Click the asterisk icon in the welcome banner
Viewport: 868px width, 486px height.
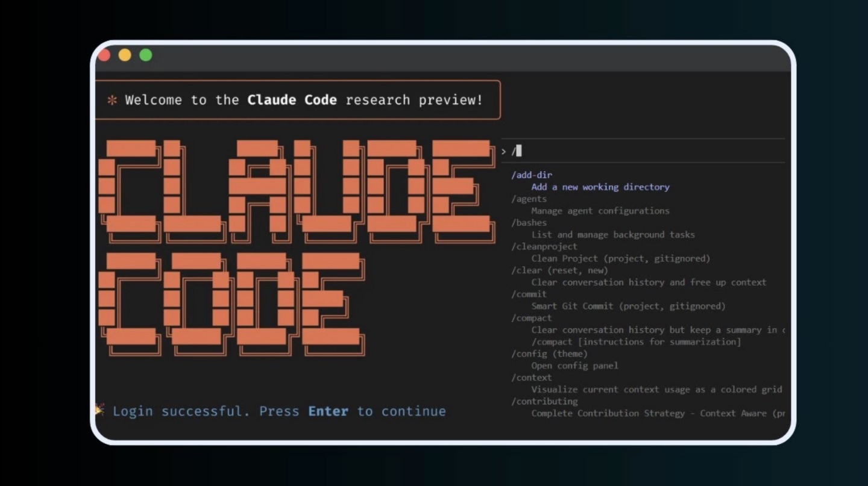[112, 100]
